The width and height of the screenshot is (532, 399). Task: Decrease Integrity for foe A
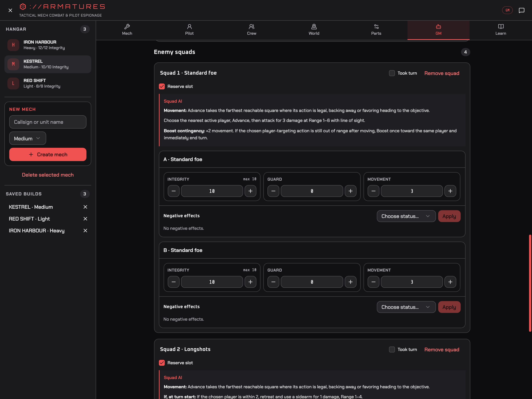click(x=173, y=191)
